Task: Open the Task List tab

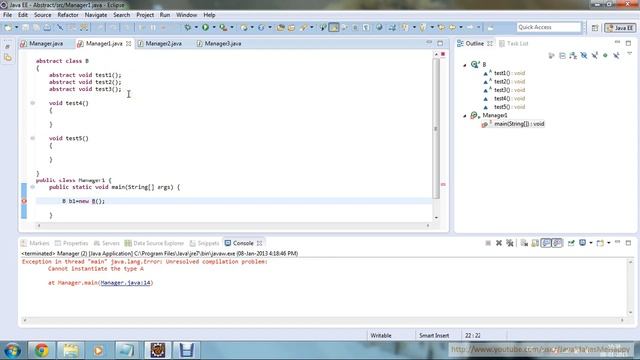Action: point(514,43)
